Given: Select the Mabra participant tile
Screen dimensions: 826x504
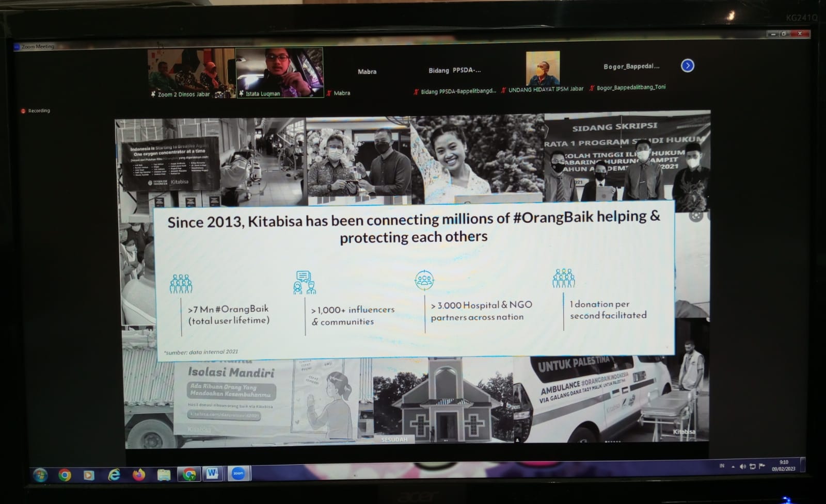Looking at the screenshot, I should [x=367, y=72].
